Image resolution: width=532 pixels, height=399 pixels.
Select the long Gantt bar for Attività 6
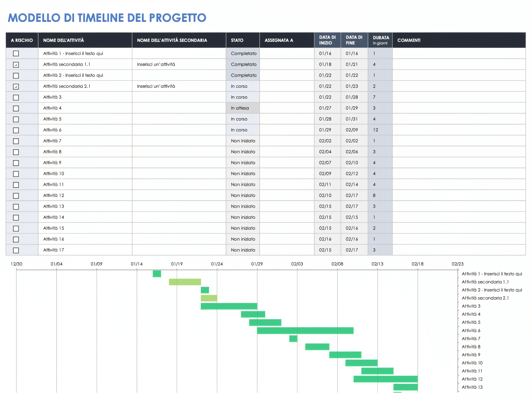pyautogui.click(x=305, y=331)
